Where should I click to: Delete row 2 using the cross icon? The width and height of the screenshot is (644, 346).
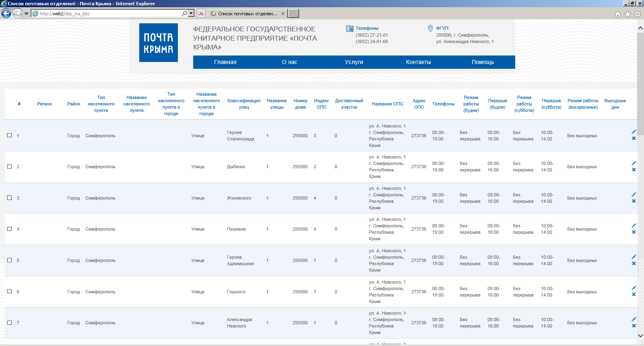(x=634, y=170)
